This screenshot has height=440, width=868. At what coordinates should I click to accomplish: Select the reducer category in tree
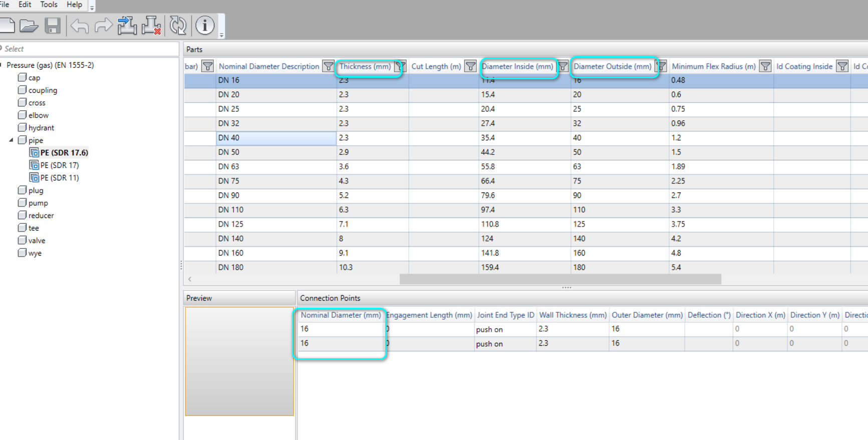point(41,215)
